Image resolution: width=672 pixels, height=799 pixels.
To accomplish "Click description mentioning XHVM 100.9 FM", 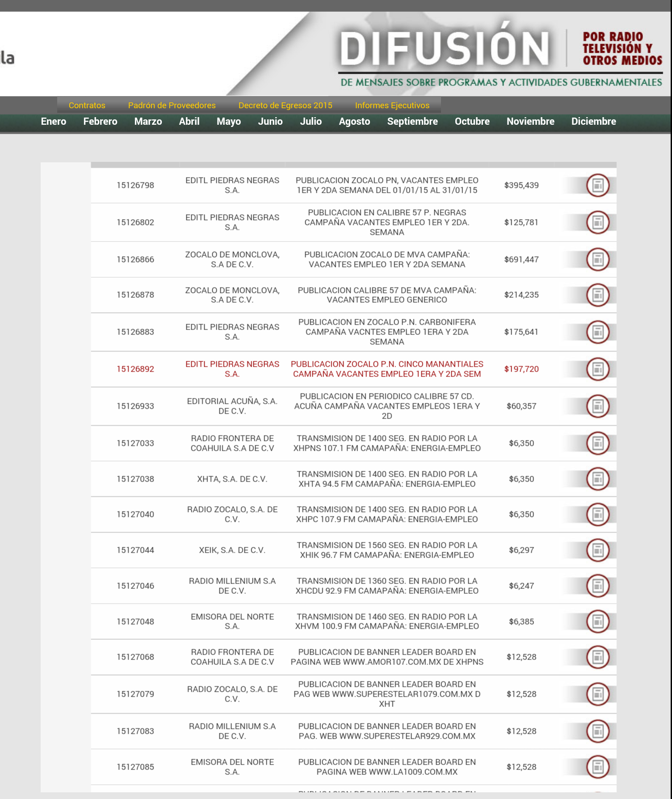I will (387, 621).
